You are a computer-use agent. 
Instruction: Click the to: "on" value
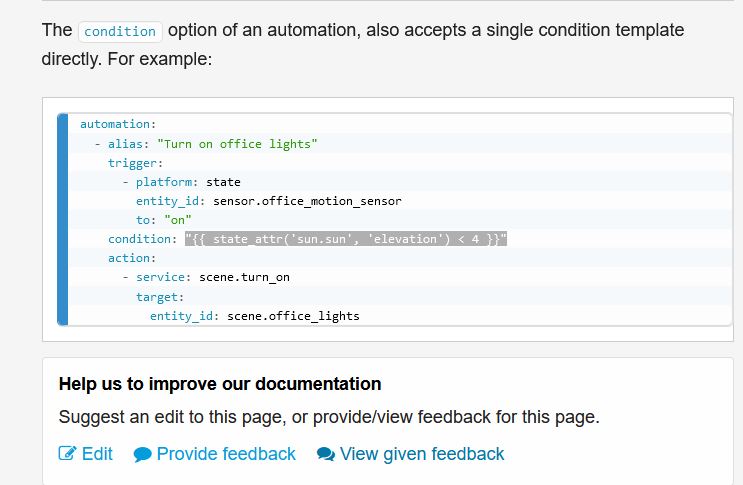178,220
